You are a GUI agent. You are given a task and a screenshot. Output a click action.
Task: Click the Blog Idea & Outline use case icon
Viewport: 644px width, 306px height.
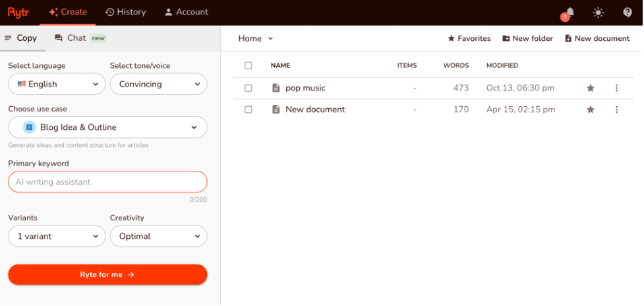(29, 127)
